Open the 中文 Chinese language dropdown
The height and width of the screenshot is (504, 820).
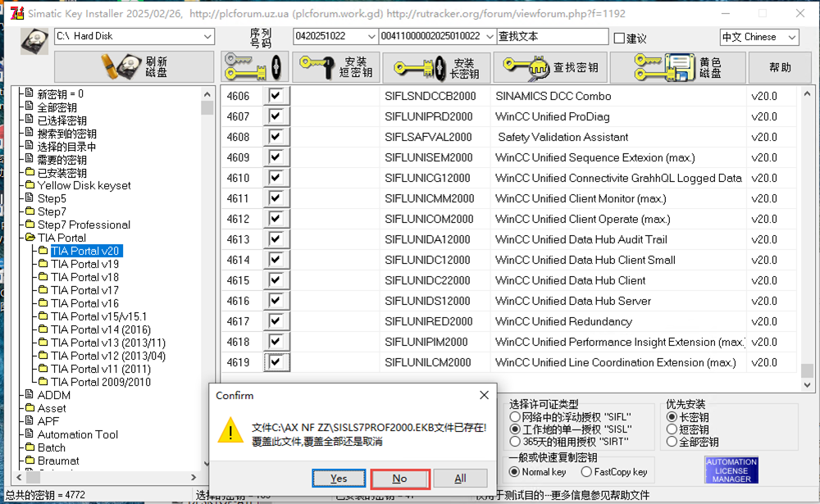[x=791, y=37]
